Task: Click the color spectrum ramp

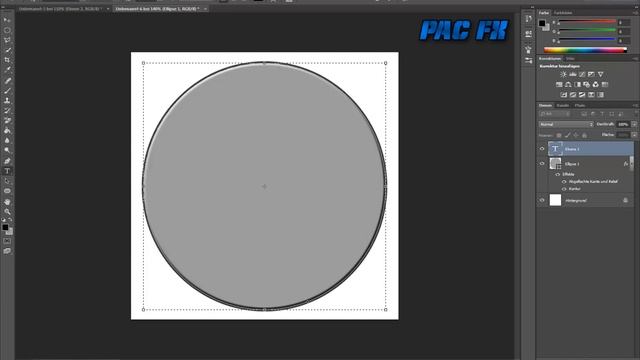Action: click(x=585, y=50)
